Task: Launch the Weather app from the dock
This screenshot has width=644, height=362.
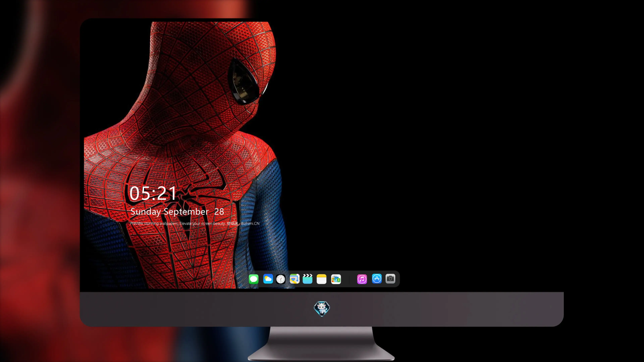Action: (268, 279)
